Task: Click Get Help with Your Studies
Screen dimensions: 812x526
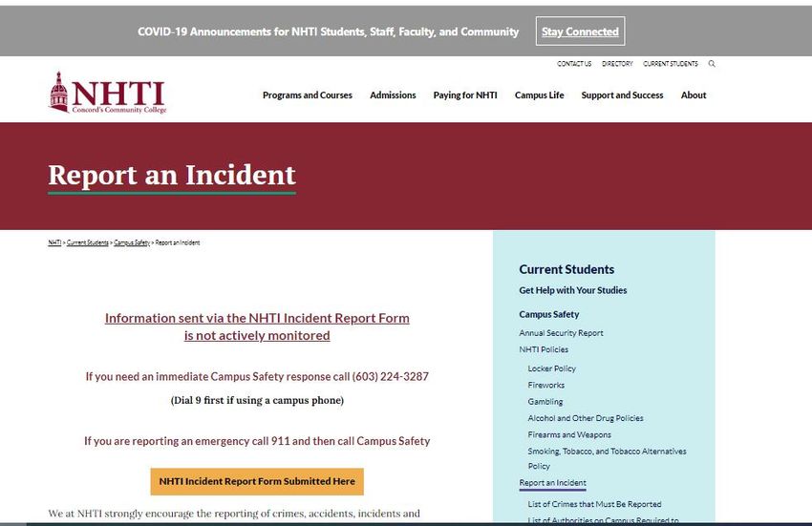Action: click(x=573, y=290)
